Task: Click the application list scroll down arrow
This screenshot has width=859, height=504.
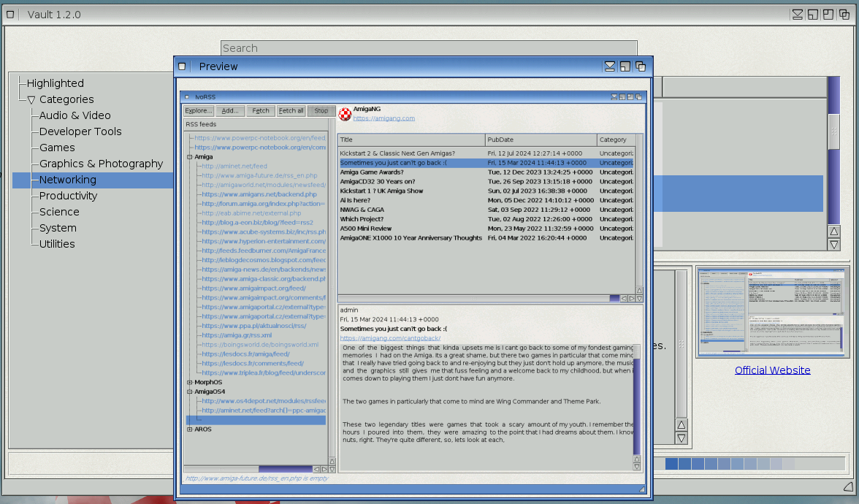Action: (834, 245)
